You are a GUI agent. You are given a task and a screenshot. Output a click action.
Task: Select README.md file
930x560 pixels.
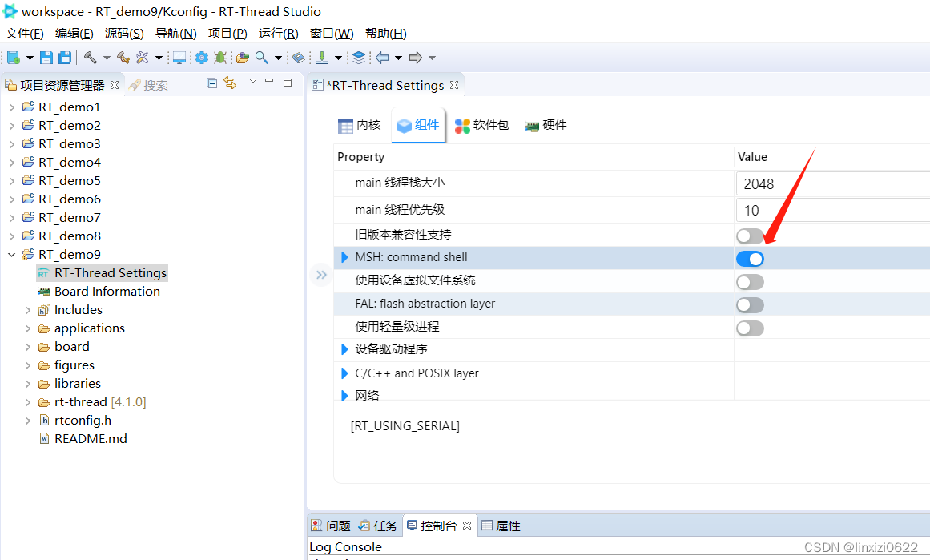pos(83,438)
